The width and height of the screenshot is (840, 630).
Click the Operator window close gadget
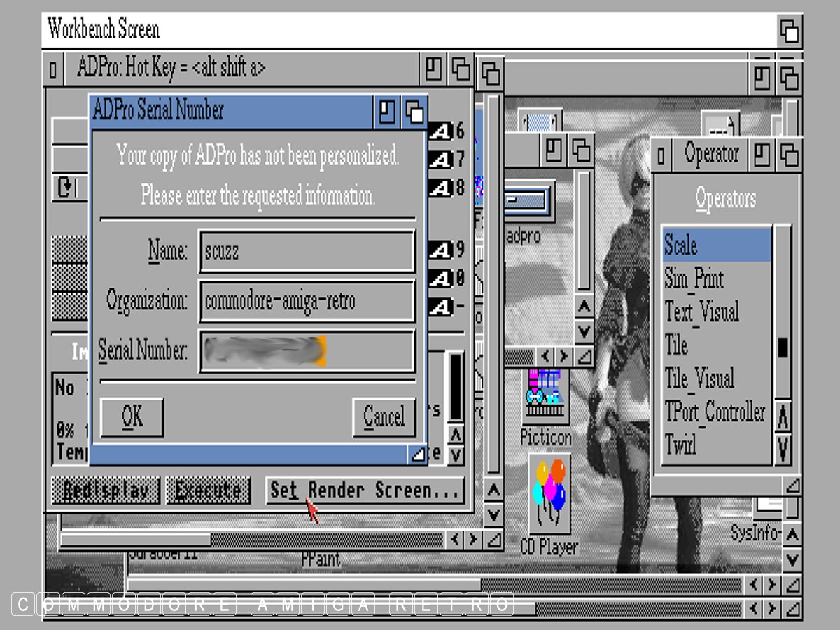click(661, 153)
